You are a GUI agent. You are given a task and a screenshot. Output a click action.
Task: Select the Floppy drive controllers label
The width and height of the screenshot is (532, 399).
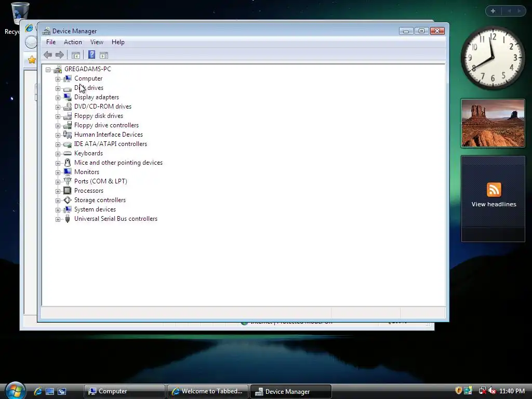pyautogui.click(x=106, y=125)
